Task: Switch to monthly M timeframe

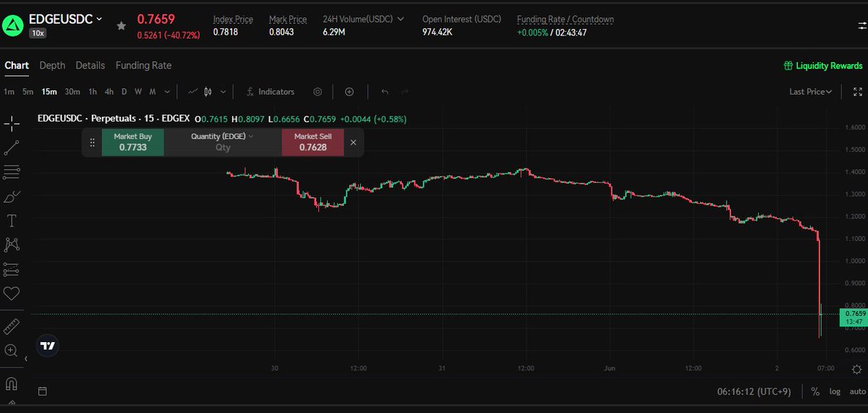Action: tap(153, 92)
